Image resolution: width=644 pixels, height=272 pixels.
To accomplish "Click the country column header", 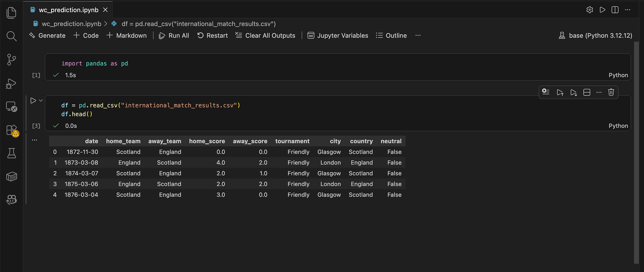I will [x=361, y=141].
